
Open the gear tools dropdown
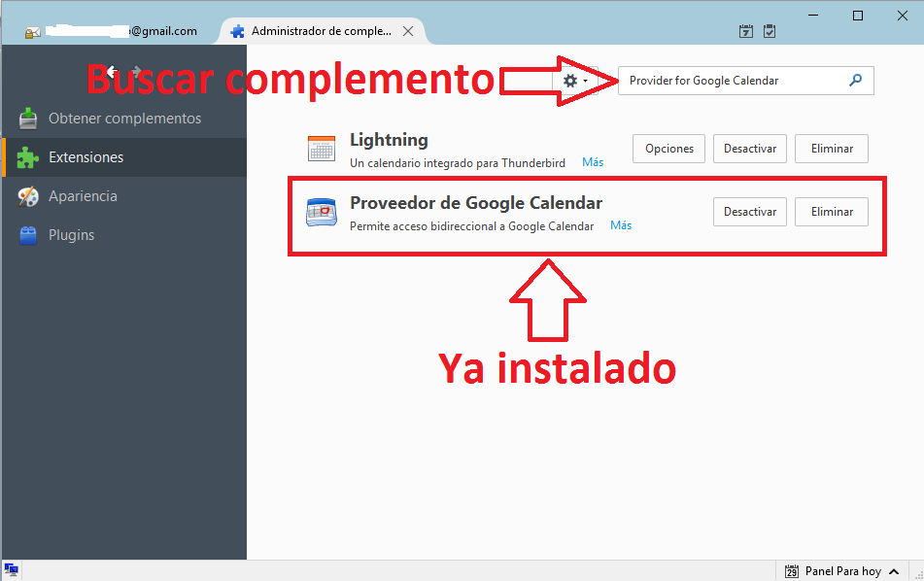pos(575,81)
